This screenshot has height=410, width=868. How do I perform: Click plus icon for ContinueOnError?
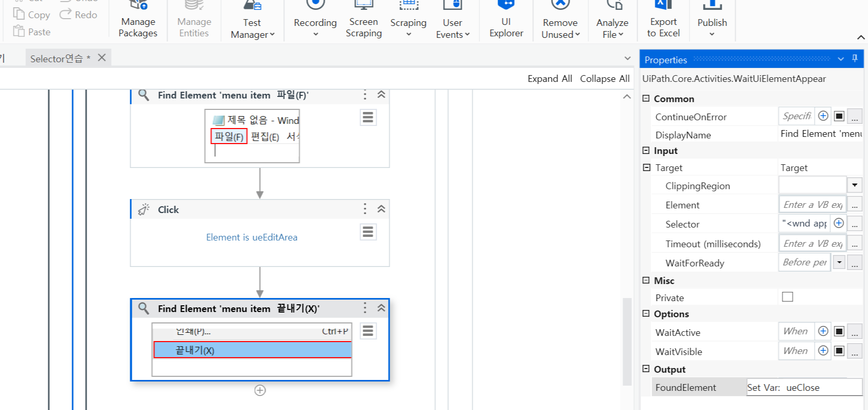(823, 116)
